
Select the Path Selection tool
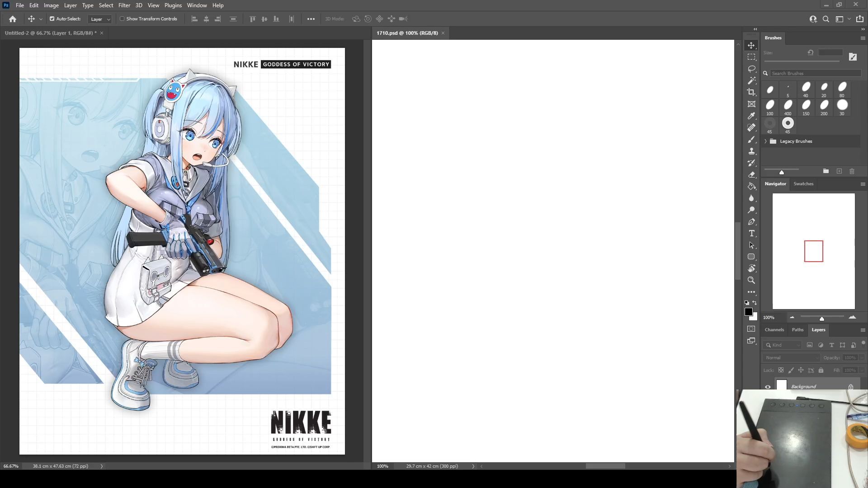click(x=751, y=245)
